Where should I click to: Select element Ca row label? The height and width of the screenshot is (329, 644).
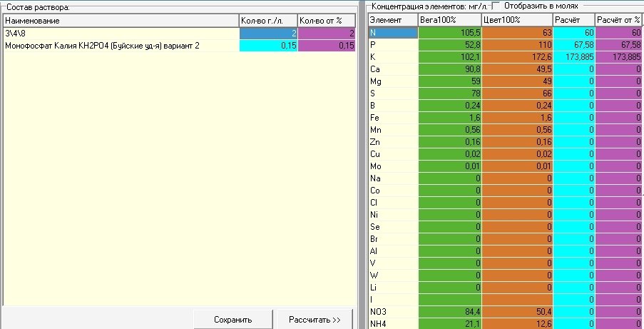point(393,69)
